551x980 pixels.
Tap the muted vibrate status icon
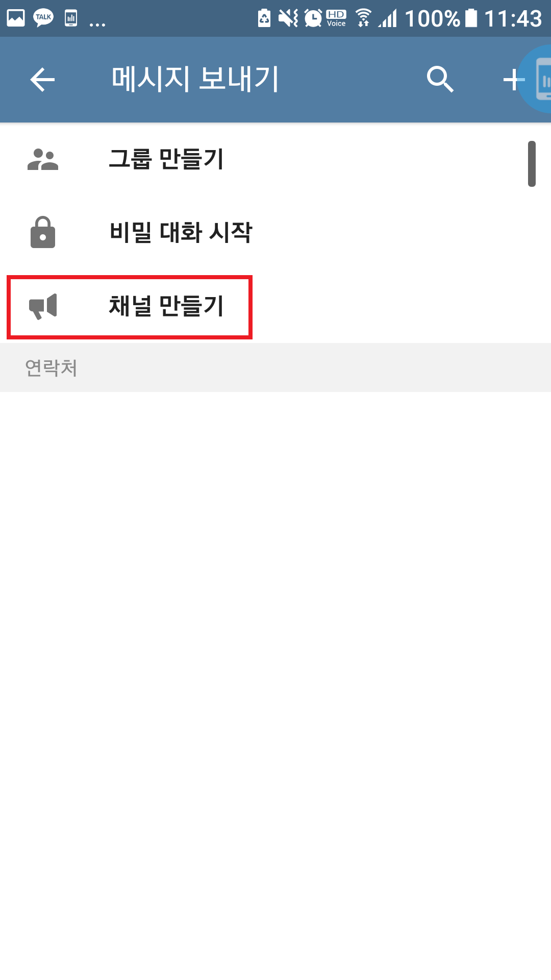coord(288,18)
